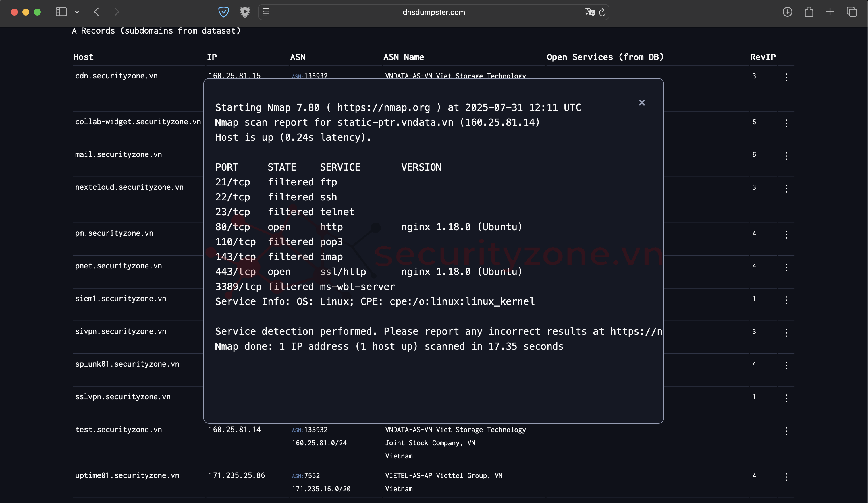Open the three-dot menu for sivpn.securityzone.vn
The height and width of the screenshot is (503, 868).
(x=786, y=332)
